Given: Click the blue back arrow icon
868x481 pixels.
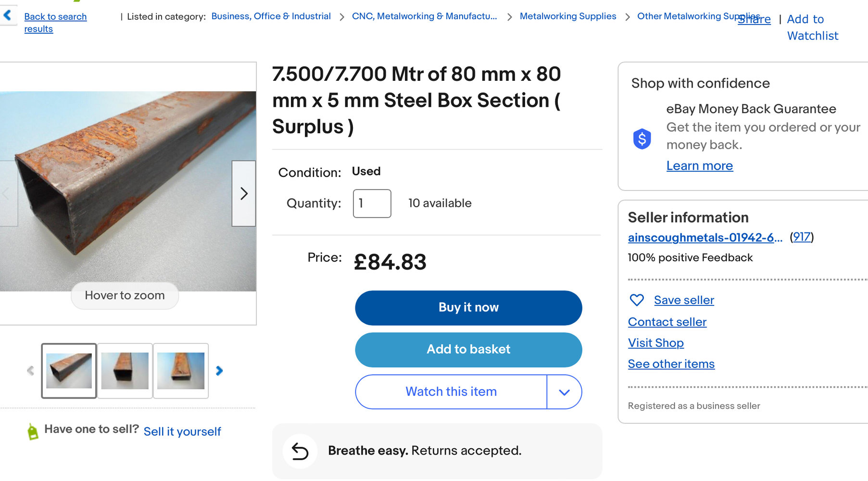Looking at the screenshot, I should coord(8,15).
